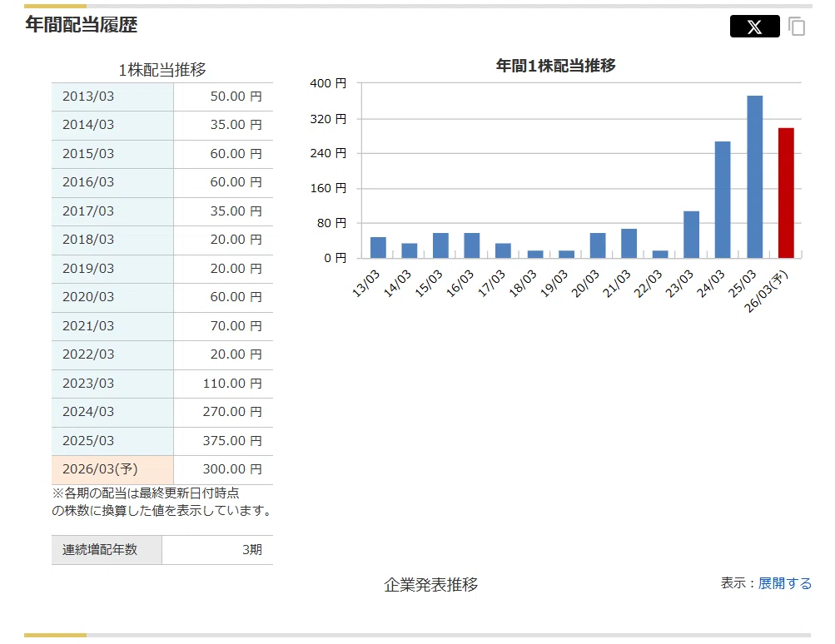This screenshot has width=835, height=644.
Task: Select the 2026/03(予) forecast row label
Action: click(112, 469)
